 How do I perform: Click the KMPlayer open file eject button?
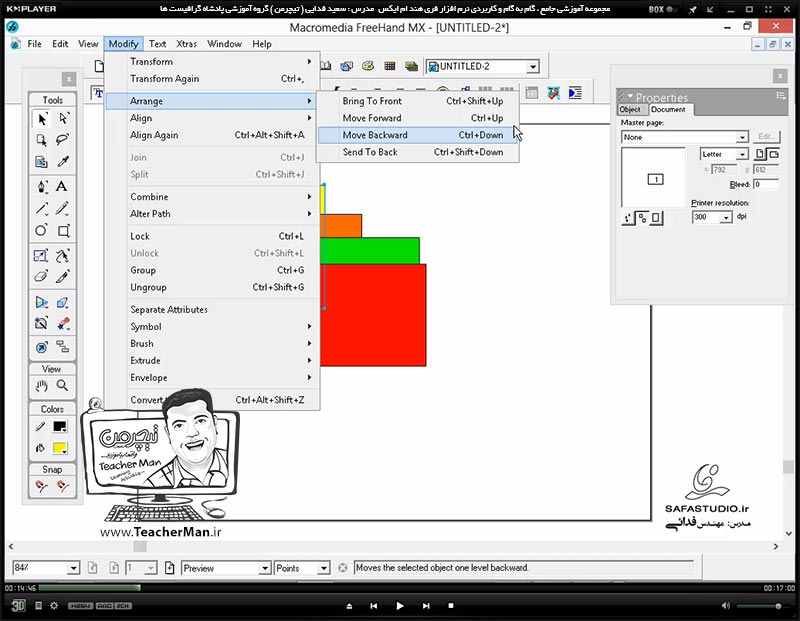(x=349, y=606)
